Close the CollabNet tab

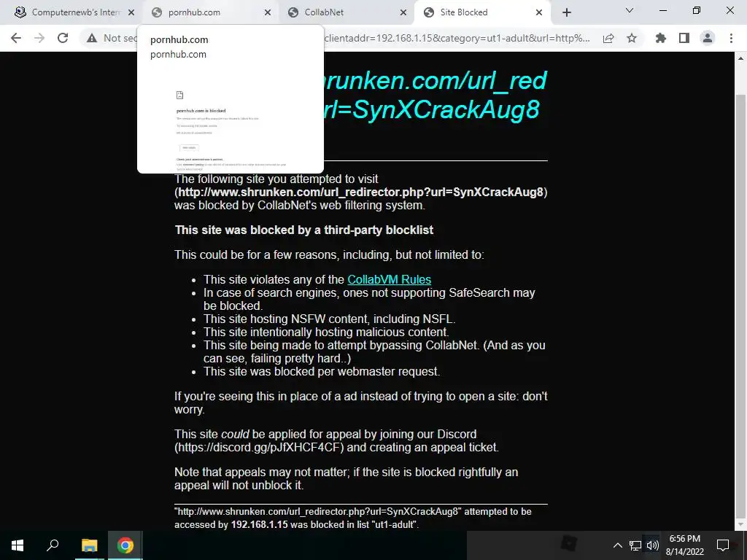pos(403,12)
